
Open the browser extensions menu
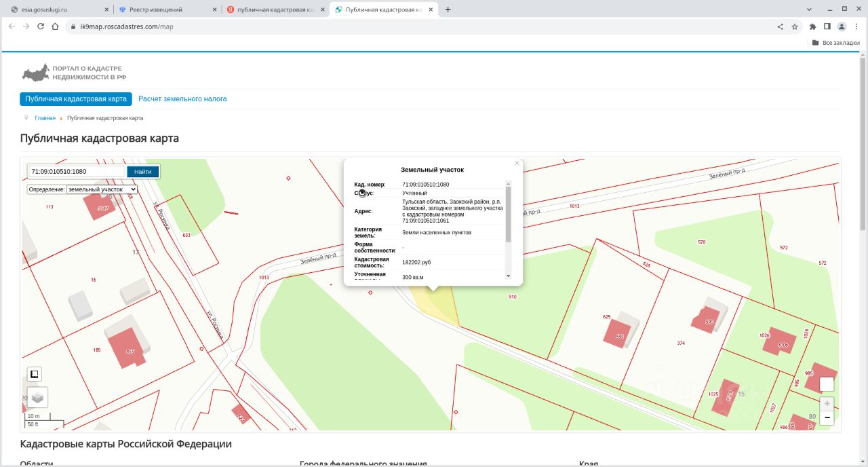(812, 26)
